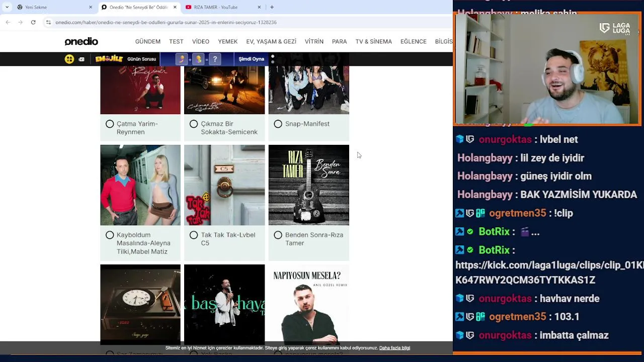This screenshot has height=362, width=644.
Task: Click the Emojile logo
Action: (x=109, y=59)
